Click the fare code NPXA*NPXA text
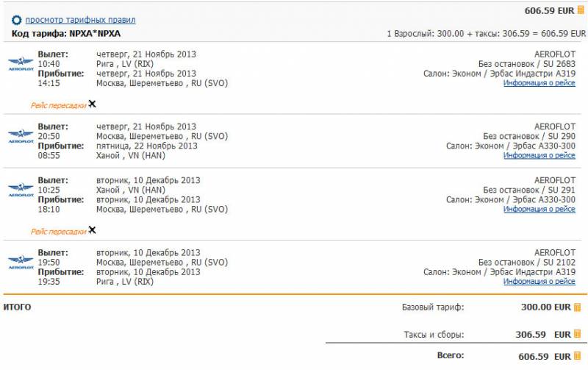 [x=95, y=33]
